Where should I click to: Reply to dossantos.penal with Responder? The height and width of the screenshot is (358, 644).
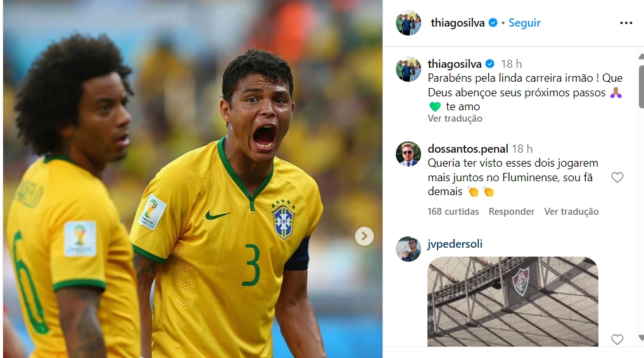(512, 212)
